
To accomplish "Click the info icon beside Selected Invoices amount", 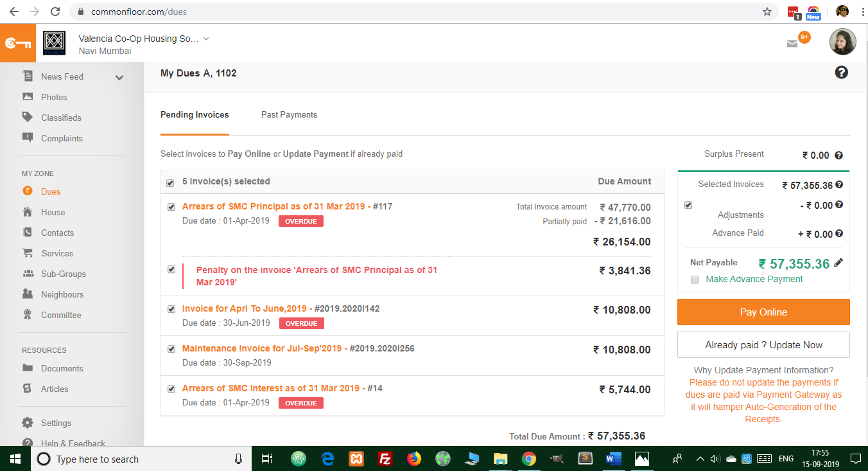I will coord(839,185).
